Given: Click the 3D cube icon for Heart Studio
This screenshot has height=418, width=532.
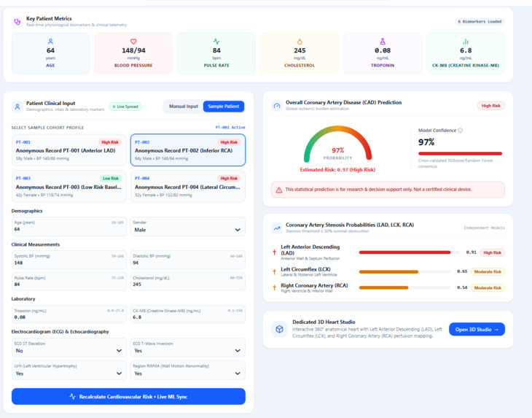Looking at the screenshot, I should (x=279, y=329).
